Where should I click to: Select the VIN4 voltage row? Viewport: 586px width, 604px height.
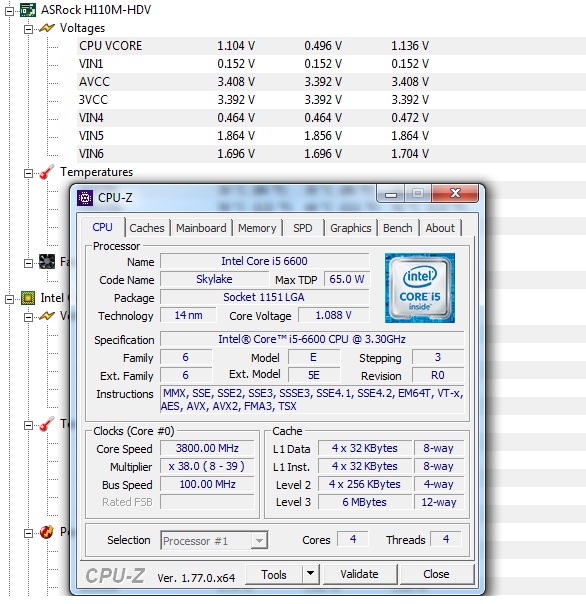(x=331, y=118)
